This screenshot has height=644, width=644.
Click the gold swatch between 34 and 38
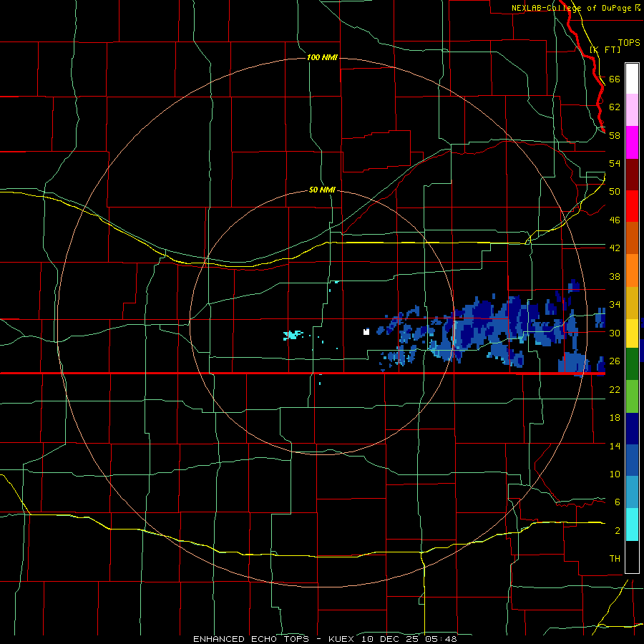point(632,303)
